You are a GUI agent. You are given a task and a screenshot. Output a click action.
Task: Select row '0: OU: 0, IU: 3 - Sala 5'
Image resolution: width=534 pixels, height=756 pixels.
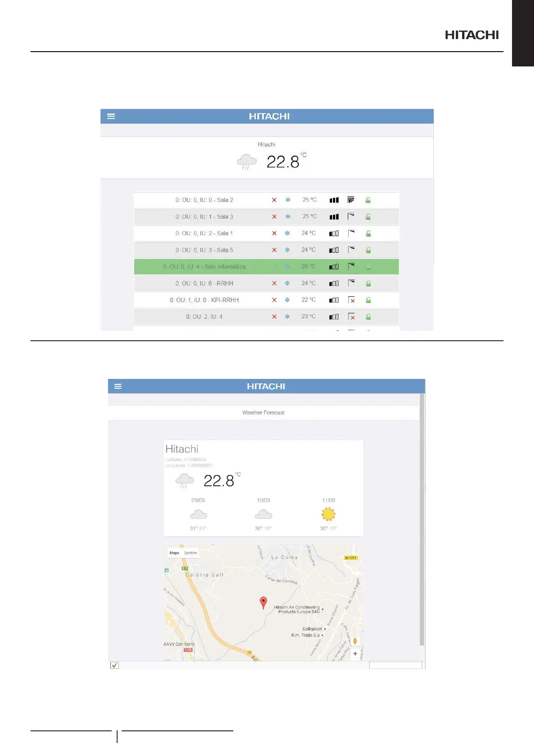267,250
